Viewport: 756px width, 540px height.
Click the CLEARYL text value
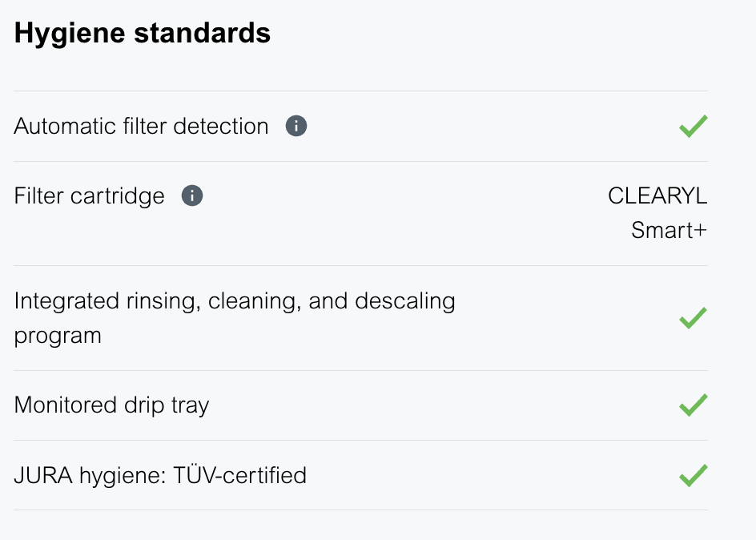[657, 196]
